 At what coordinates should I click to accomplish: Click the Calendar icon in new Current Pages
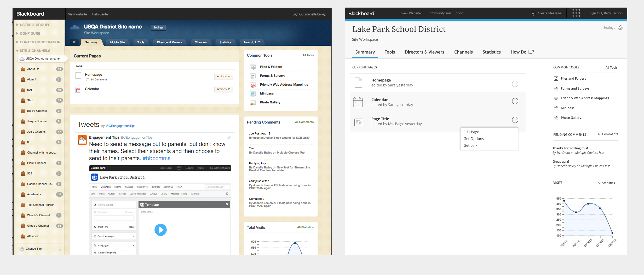(358, 102)
